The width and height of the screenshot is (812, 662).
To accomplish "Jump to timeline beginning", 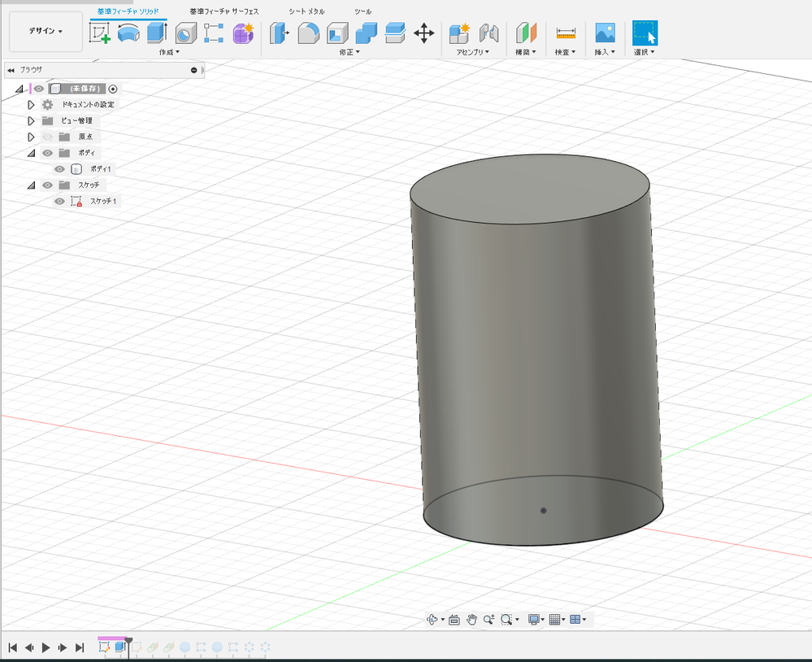I will click(13, 647).
